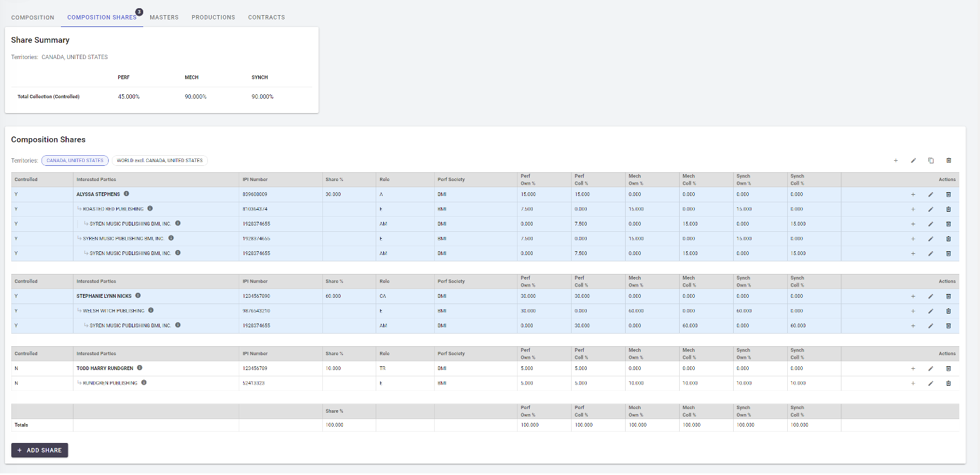The image size is (980, 475).
Task: Click the pencil icon above the shares table
Action: coord(913,161)
